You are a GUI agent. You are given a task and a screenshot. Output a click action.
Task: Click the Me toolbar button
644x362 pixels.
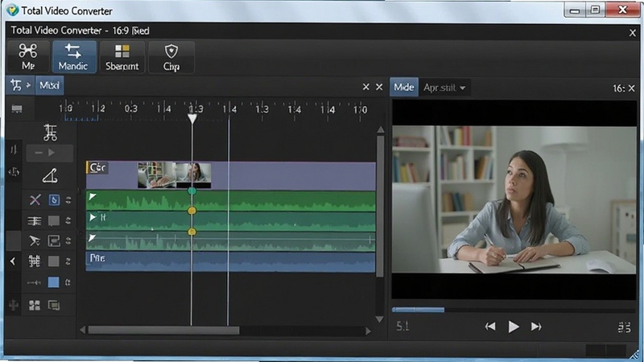[x=28, y=56]
